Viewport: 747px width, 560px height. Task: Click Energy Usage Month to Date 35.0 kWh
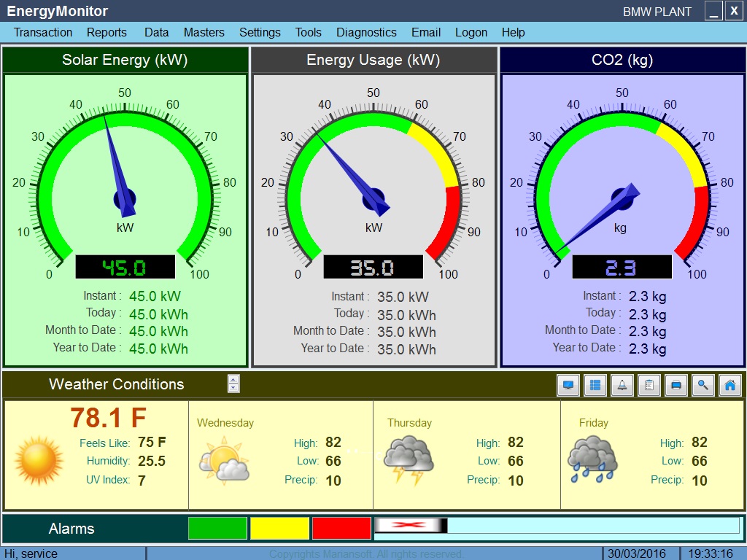tap(407, 332)
